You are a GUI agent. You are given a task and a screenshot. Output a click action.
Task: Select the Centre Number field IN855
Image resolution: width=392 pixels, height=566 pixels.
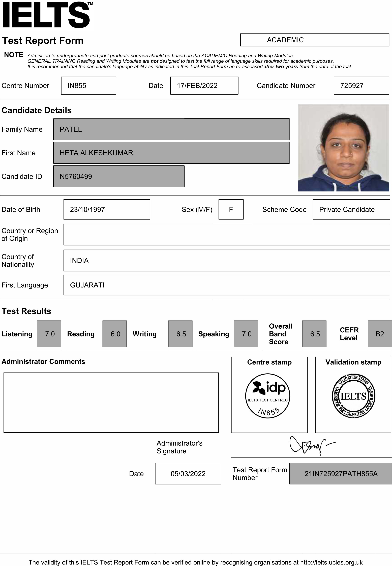pyautogui.click(x=88, y=86)
